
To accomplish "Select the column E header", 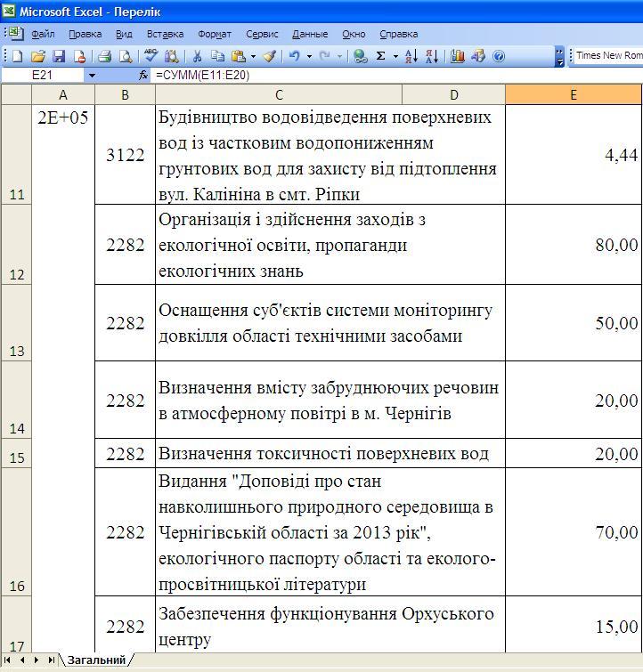I will pos(573,95).
